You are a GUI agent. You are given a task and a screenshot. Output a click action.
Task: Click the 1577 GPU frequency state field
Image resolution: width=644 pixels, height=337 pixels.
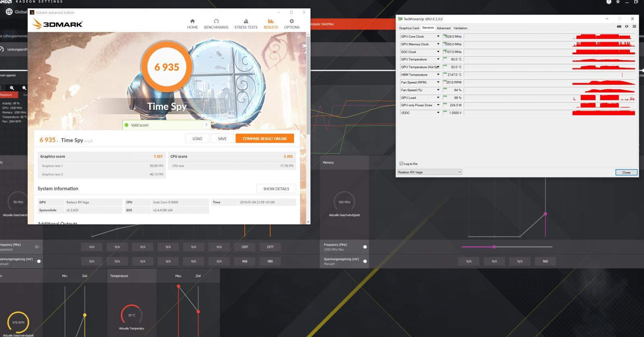[x=270, y=247]
